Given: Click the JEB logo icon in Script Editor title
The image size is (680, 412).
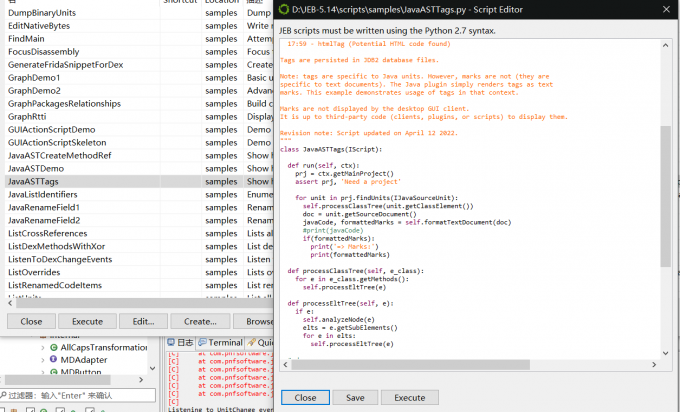Looking at the screenshot, I should click(284, 9).
